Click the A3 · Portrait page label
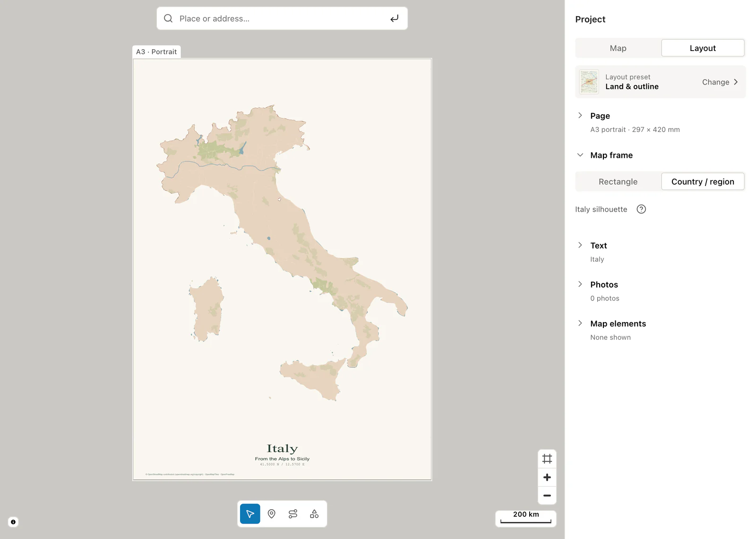The image size is (756, 539). coord(156,52)
